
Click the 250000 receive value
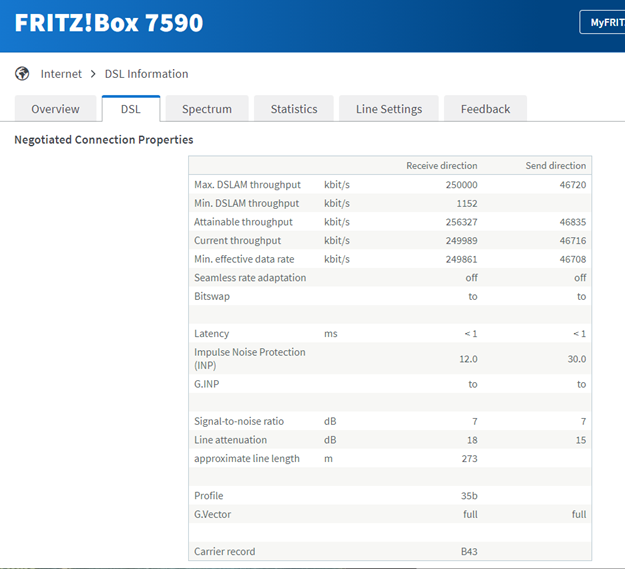pyautogui.click(x=461, y=184)
